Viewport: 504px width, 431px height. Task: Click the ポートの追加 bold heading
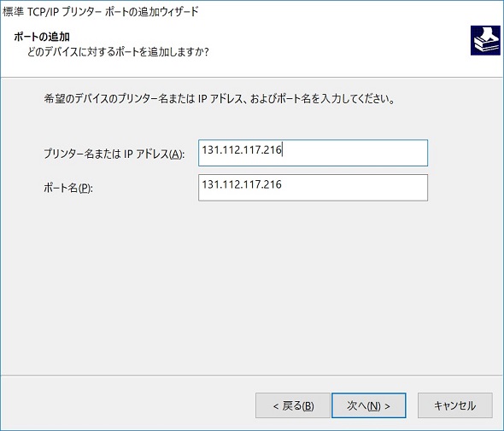[42, 37]
